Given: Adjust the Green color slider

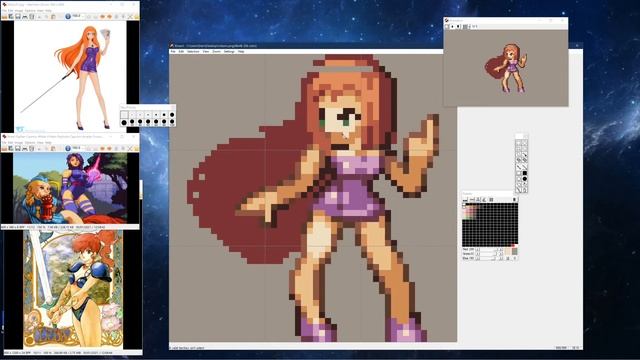Looking at the screenshot, I should click(489, 254).
